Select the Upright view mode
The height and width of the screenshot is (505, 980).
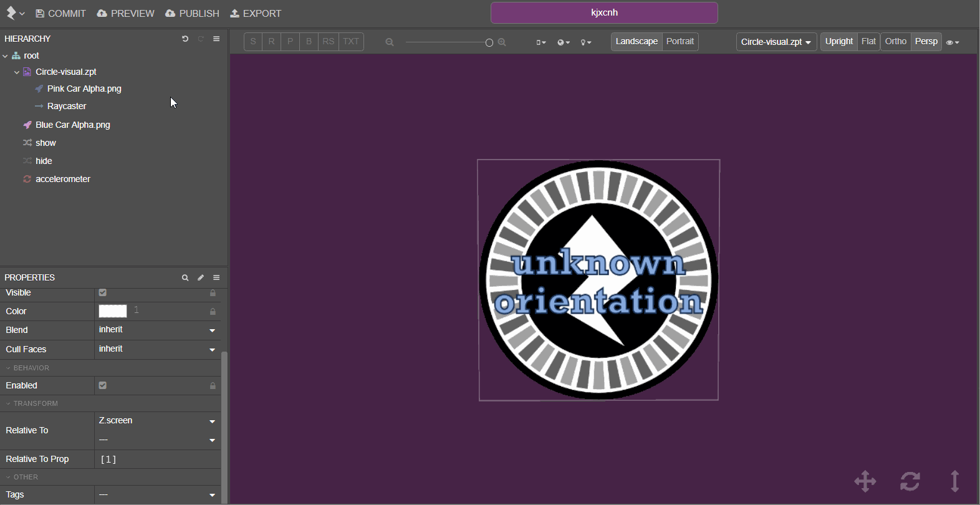(x=839, y=42)
